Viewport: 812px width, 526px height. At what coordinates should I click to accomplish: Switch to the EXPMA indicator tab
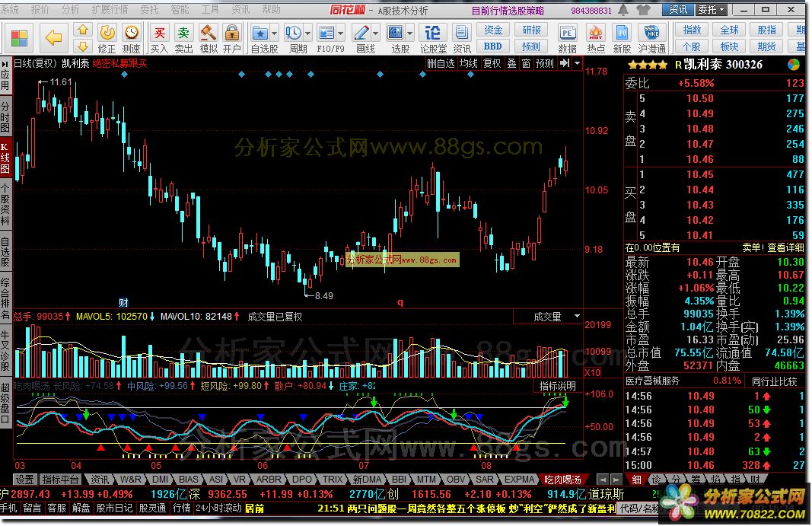tap(518, 480)
